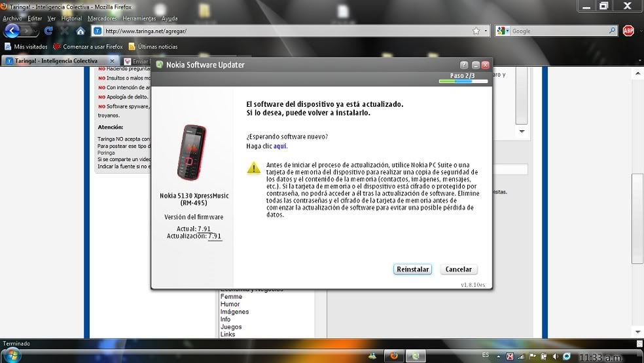The height and width of the screenshot is (363, 644).
Task: Reload the page in Firefox
Action: (48, 31)
